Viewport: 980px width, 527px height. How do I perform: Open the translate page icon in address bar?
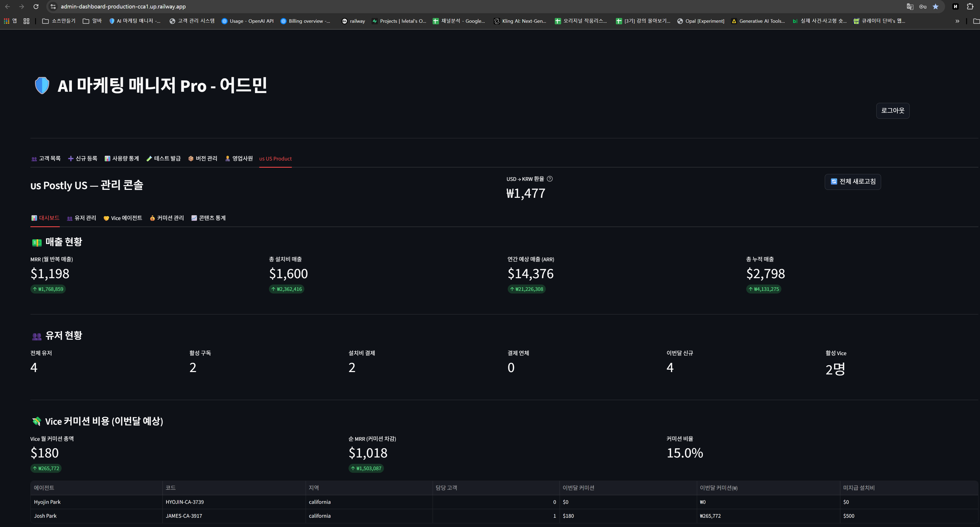(910, 6)
